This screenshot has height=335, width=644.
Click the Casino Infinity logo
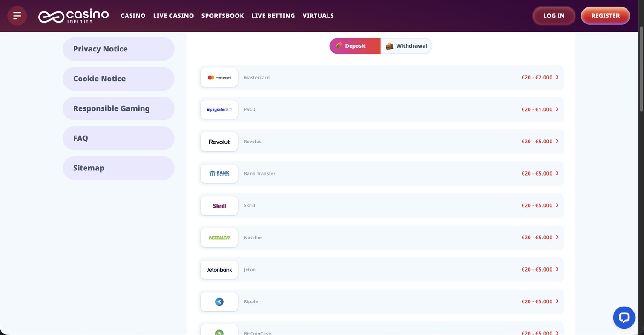pos(73,16)
